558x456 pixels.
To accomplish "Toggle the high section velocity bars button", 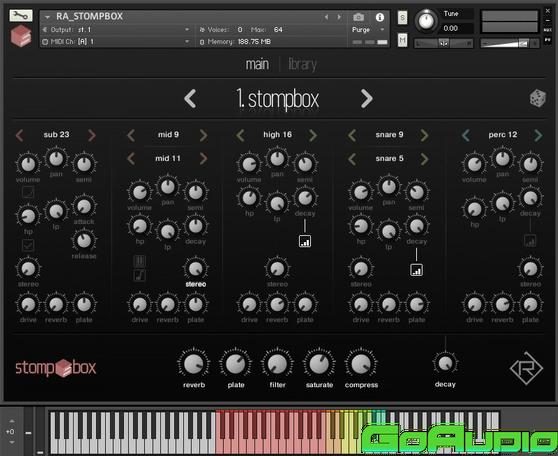I will (305, 241).
